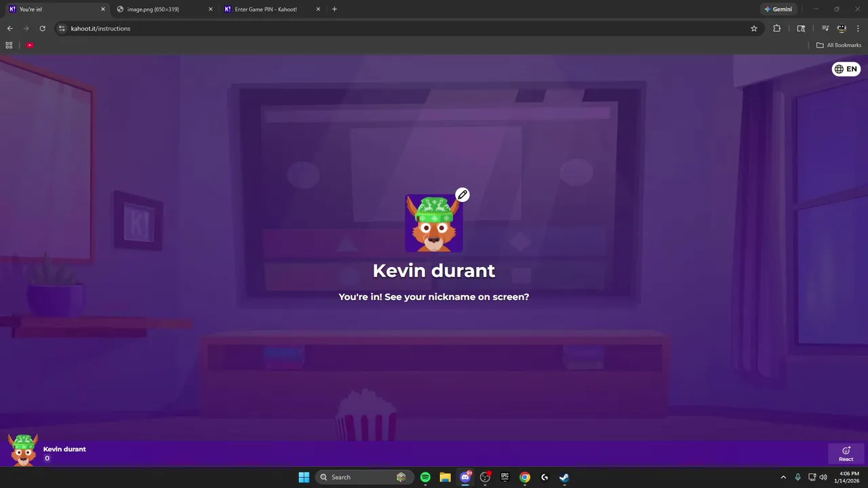The image size is (868, 488).
Task: Switch to the image.png (650×319) tab
Action: coord(164,9)
